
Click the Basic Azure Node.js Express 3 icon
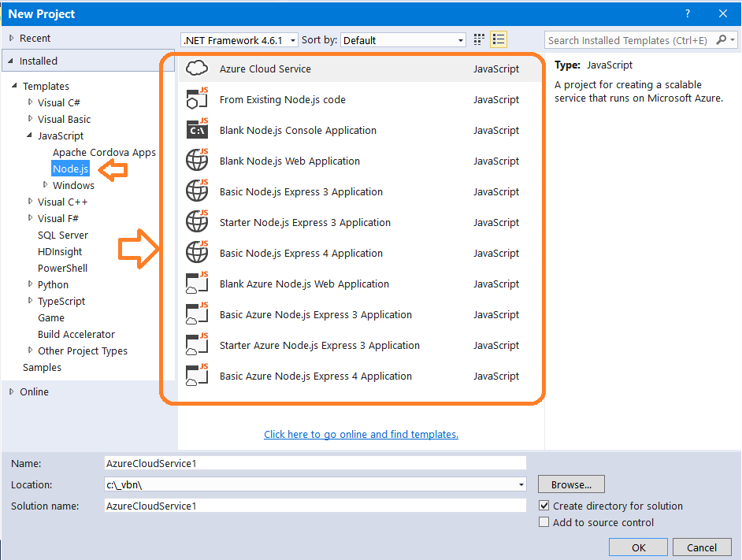pos(197,313)
